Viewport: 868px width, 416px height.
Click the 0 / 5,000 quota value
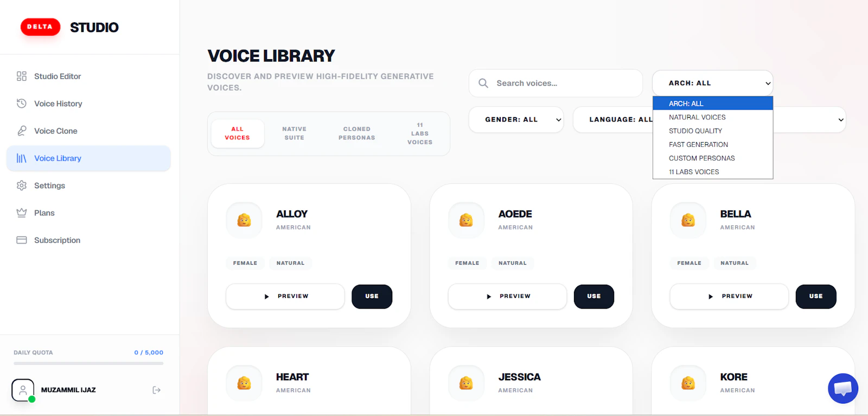click(x=149, y=353)
